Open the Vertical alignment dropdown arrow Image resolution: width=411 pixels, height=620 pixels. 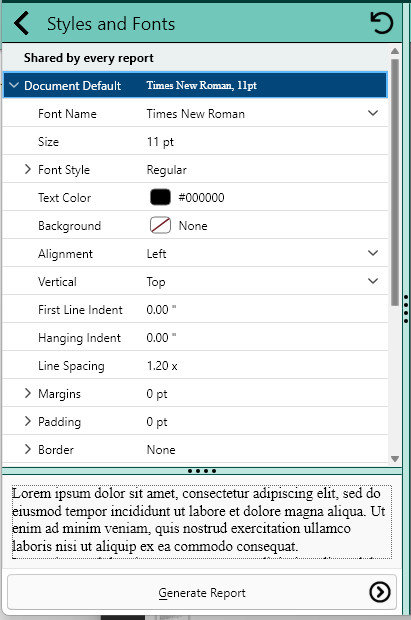click(x=373, y=281)
